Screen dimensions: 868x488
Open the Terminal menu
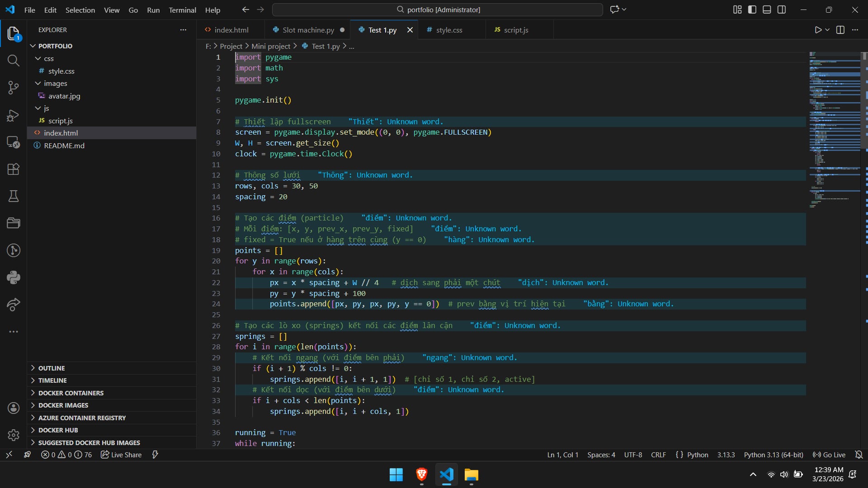click(x=182, y=10)
